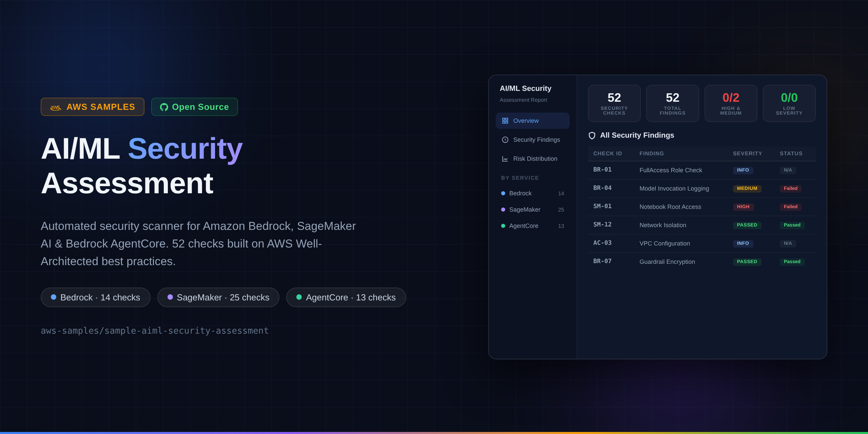Open the Overview section in the sidebar
This screenshot has height=434, width=868.
(526, 120)
